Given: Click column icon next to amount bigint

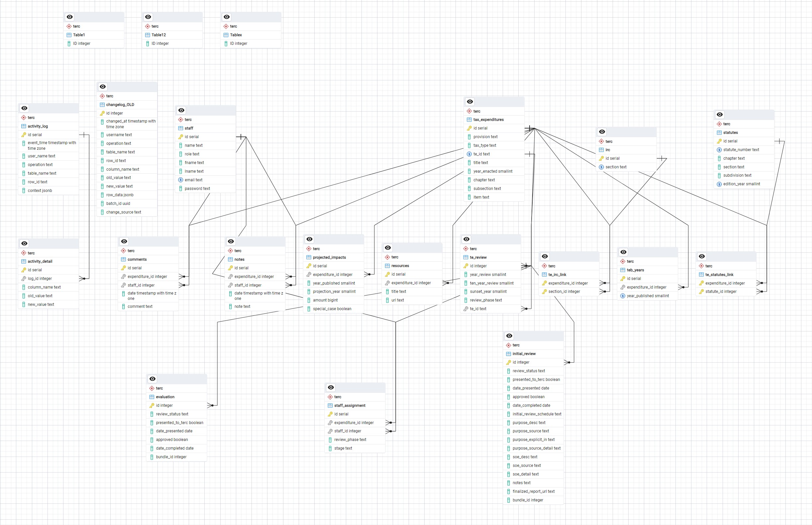Looking at the screenshot, I should [309, 300].
